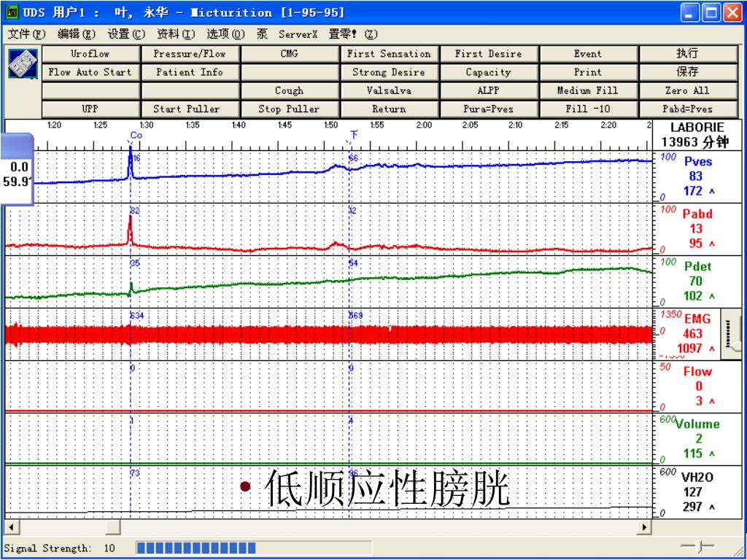
Task: Open the 选项(O) menu
Action: coord(225,34)
